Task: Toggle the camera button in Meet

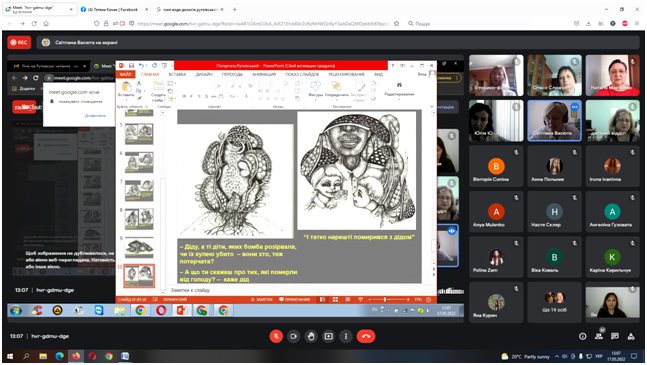Action: [x=294, y=336]
